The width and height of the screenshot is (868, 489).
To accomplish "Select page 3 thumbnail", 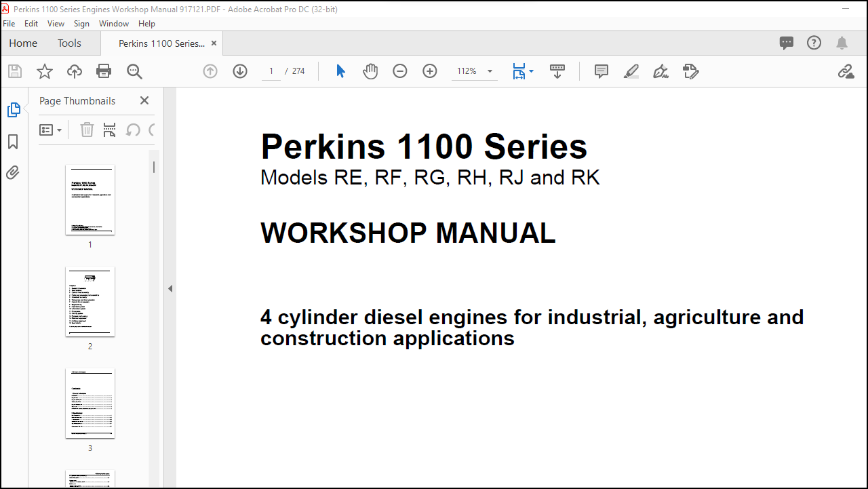I will 90,403.
